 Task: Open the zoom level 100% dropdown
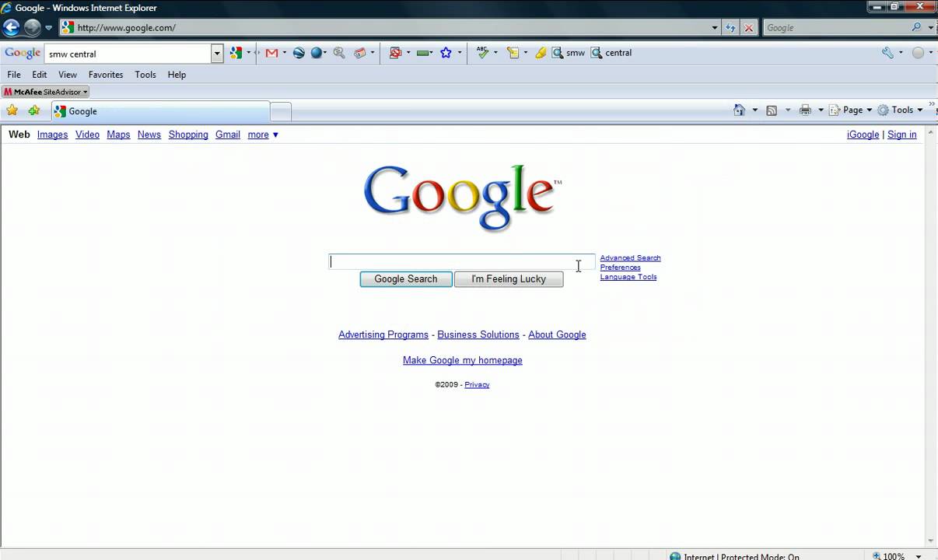[x=919, y=557]
